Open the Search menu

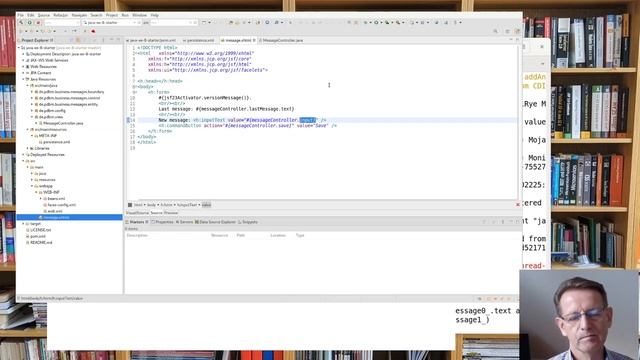(96, 15)
